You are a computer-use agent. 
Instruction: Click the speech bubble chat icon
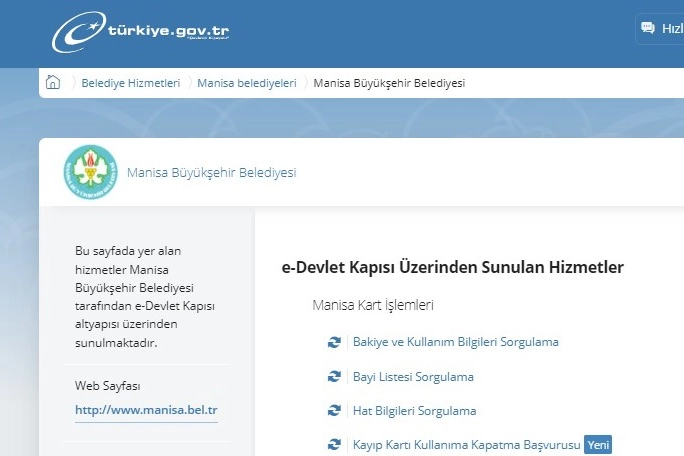[x=648, y=28]
